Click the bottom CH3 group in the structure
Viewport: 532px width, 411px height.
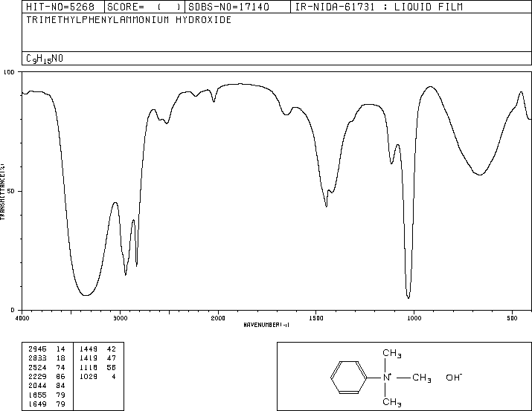[392, 402]
